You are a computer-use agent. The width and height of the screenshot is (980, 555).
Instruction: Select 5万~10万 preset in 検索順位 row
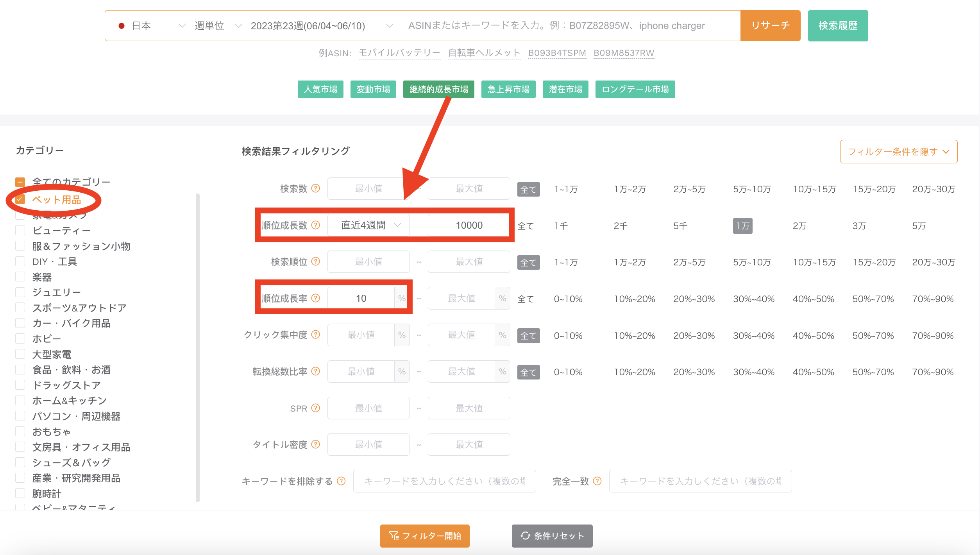point(752,262)
